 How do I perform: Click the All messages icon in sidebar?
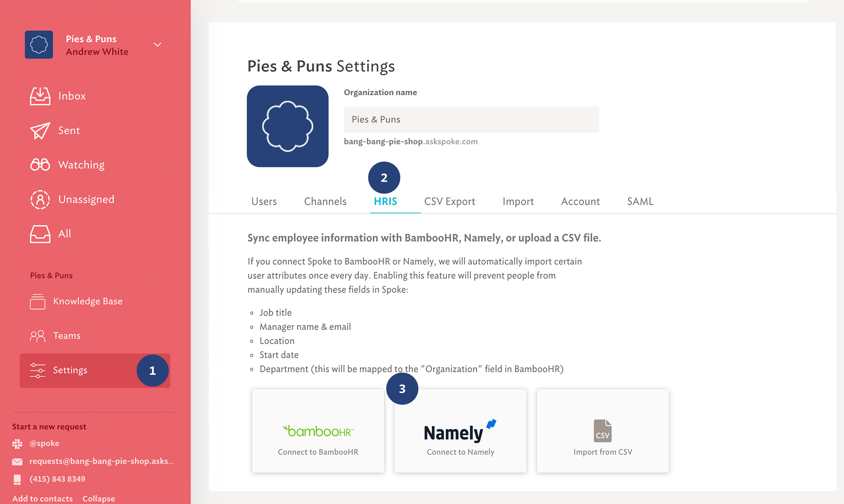[x=40, y=234]
